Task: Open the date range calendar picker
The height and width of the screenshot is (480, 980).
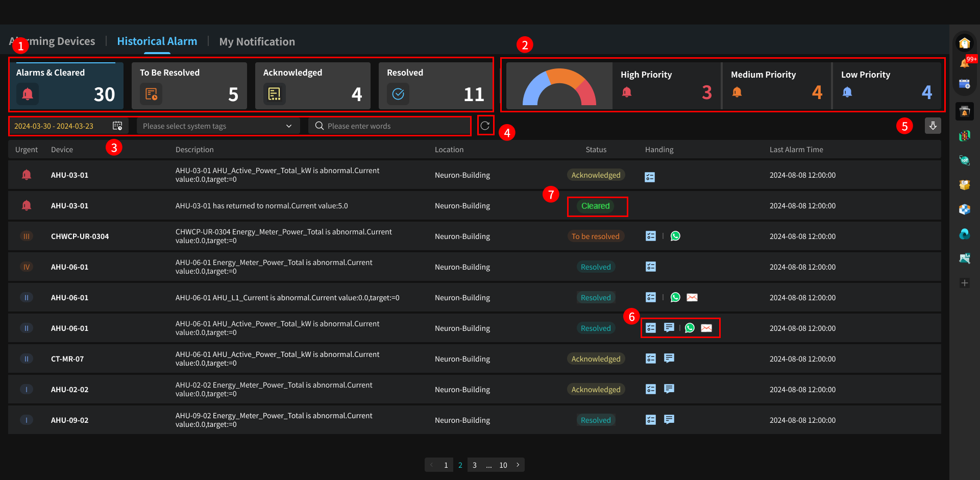Action: 117,126
